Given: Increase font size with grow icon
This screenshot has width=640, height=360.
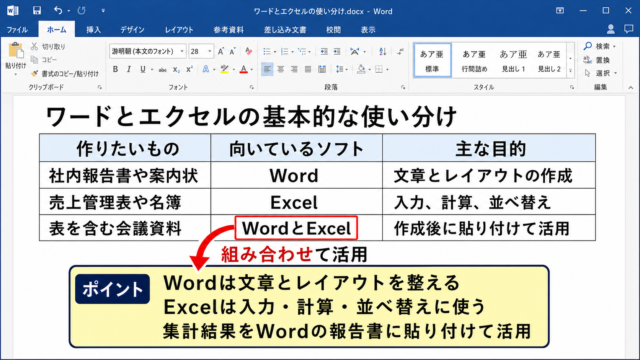Looking at the screenshot, I should tap(220, 51).
